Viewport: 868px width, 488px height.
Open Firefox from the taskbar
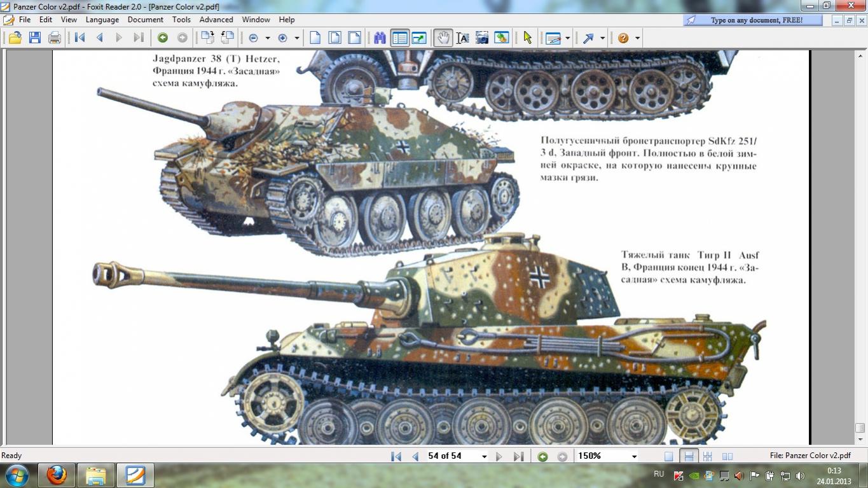57,475
